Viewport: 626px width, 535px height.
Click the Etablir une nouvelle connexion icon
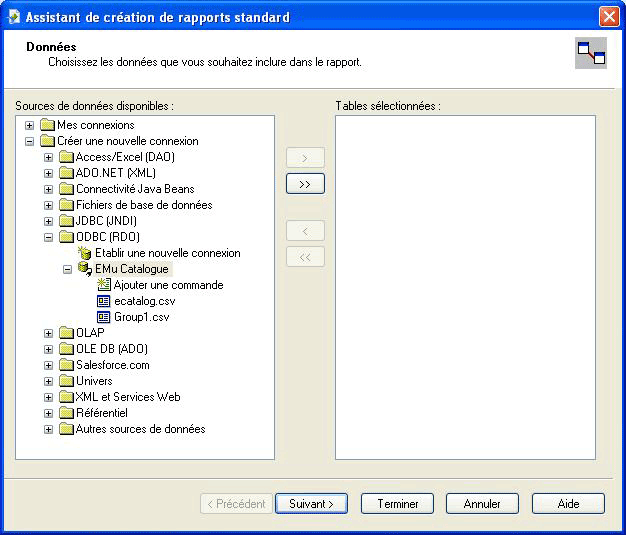(x=85, y=253)
